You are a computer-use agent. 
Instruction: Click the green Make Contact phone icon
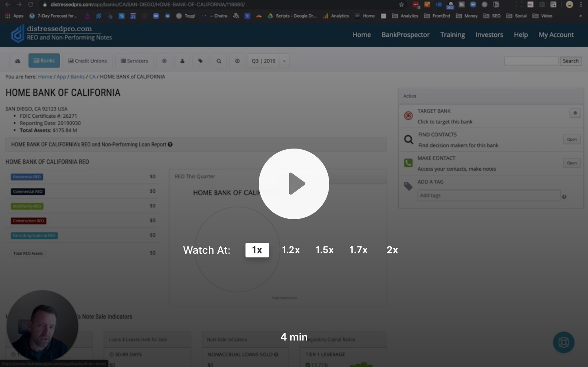click(x=408, y=163)
